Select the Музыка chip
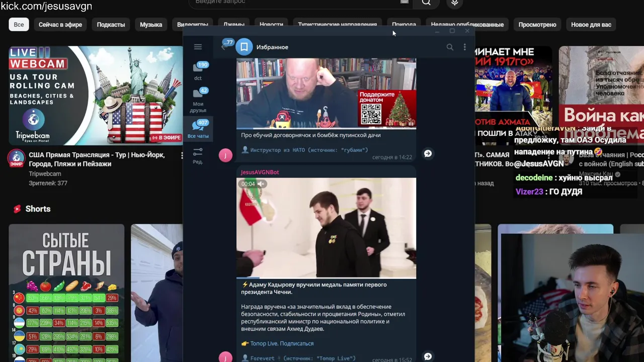The image size is (644, 362). coord(151,25)
